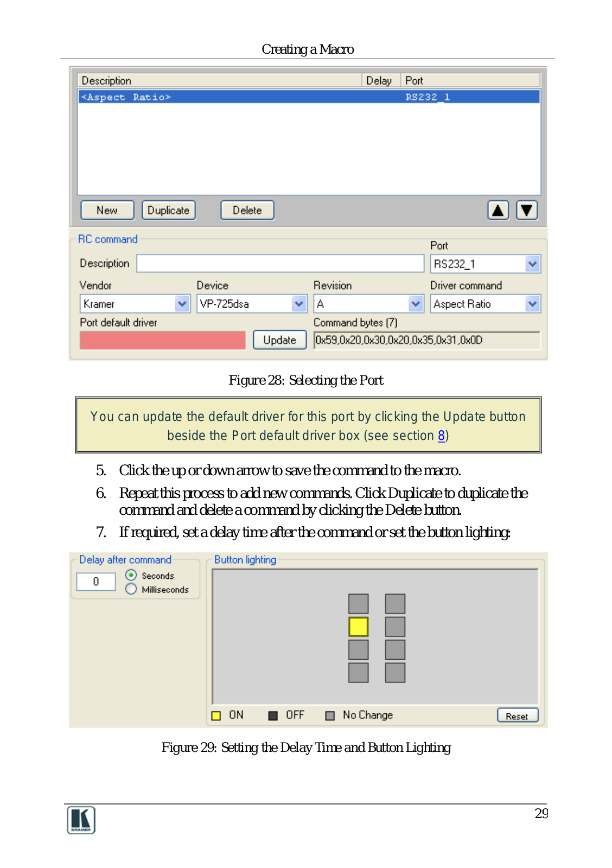Click the Description column header
The image size is (612, 868).
(220, 80)
